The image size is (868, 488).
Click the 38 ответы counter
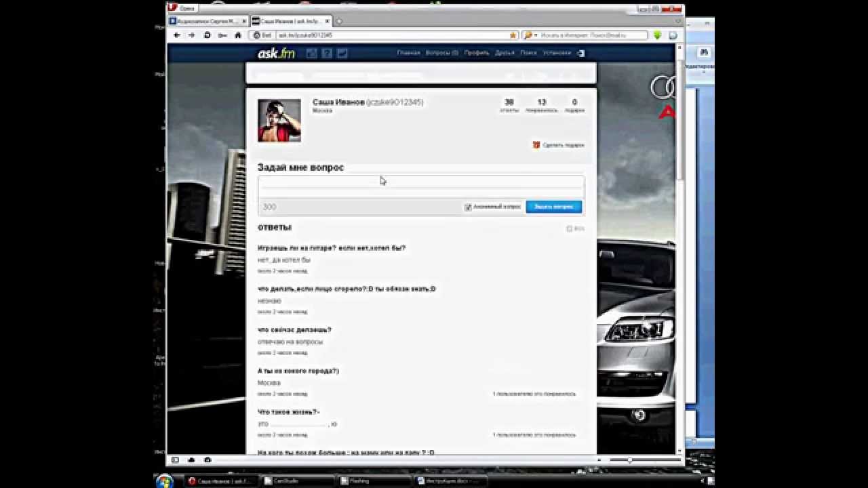click(509, 105)
